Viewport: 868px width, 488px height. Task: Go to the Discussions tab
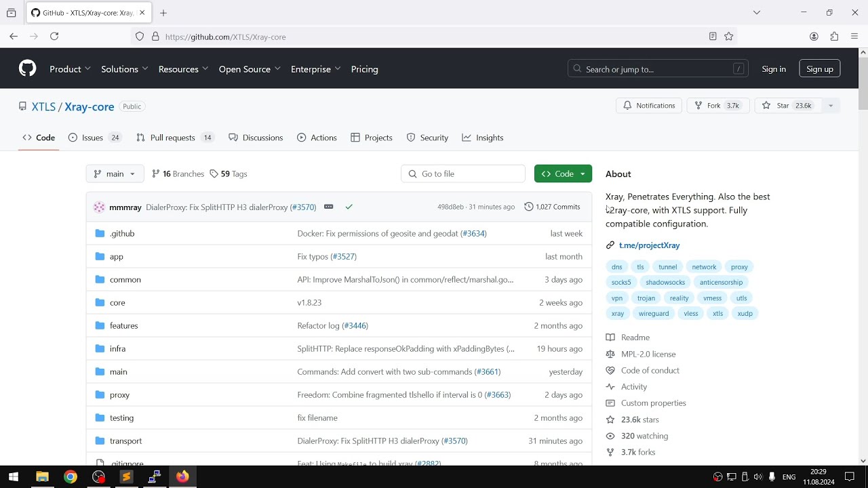[x=256, y=138]
